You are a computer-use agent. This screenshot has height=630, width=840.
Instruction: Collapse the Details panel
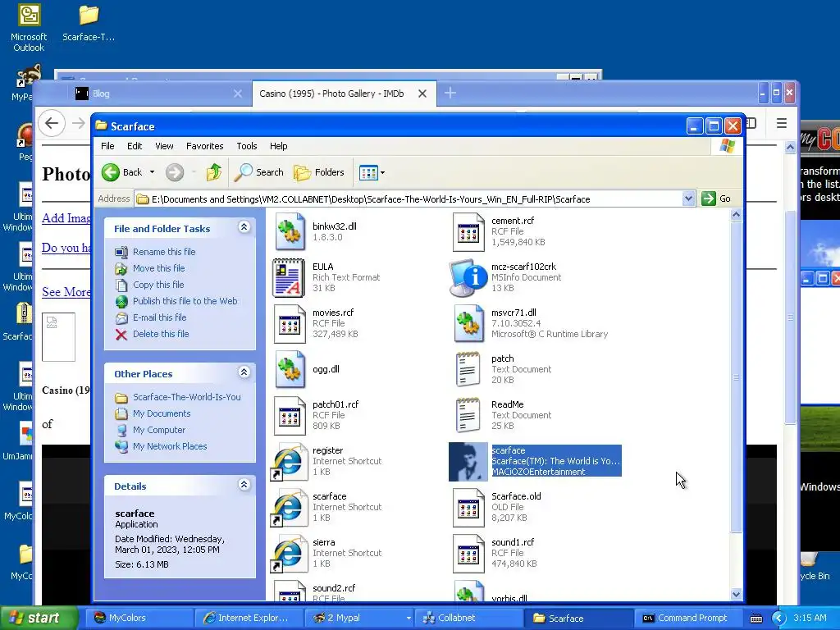click(x=244, y=485)
